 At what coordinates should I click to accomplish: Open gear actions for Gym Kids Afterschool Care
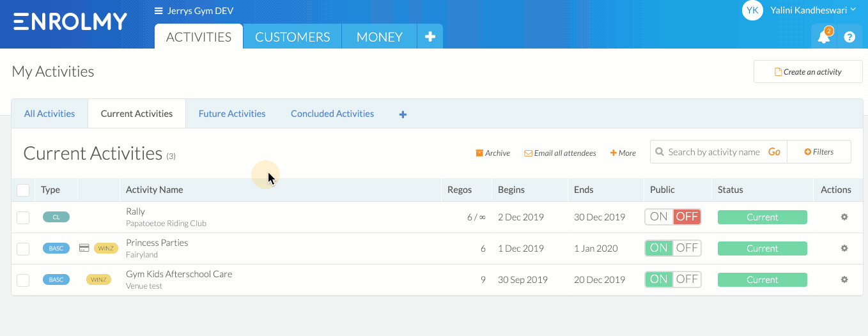[x=844, y=280]
